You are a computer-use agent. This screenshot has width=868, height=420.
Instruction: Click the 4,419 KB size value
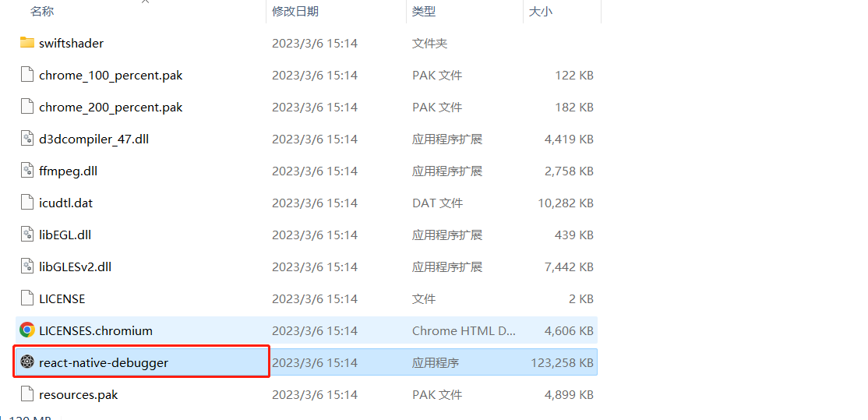pyautogui.click(x=569, y=139)
